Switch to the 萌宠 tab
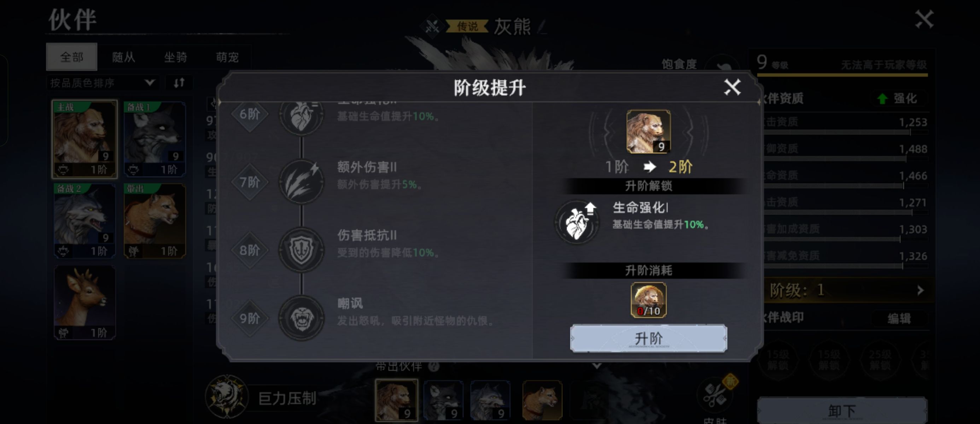 tap(227, 57)
